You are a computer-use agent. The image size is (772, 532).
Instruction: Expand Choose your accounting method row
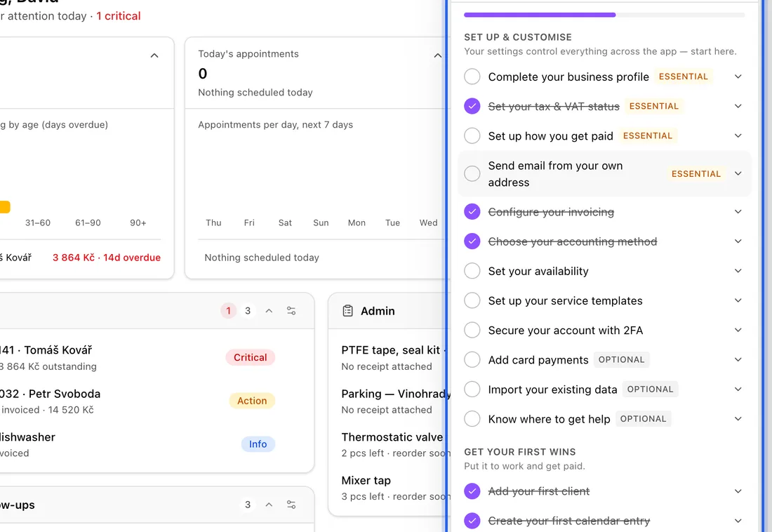click(738, 241)
